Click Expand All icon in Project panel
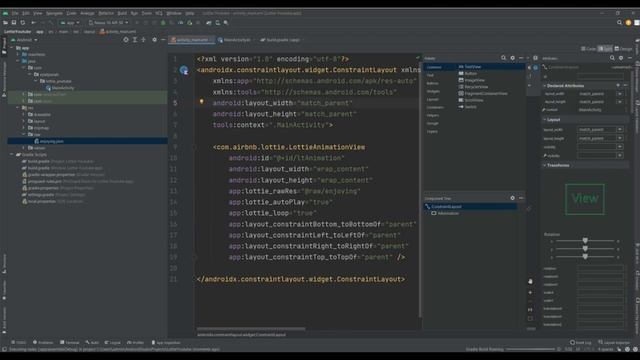Viewport: 640px width, 360px height. 135,40
